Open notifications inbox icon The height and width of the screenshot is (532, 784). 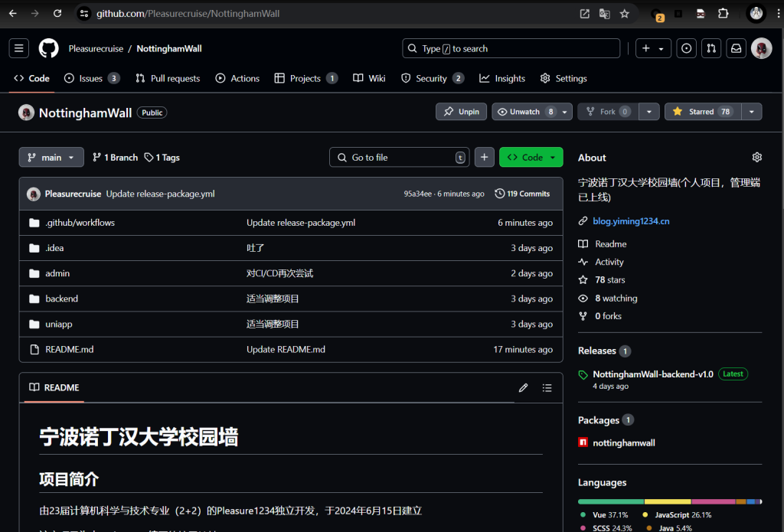tap(736, 48)
